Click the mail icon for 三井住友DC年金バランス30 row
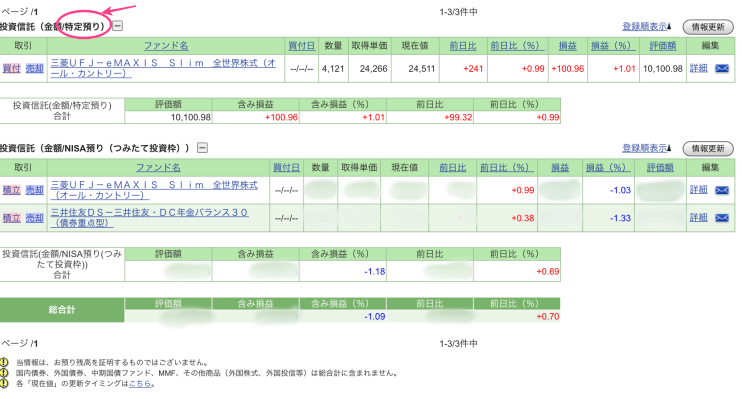This screenshot has width=742, height=399. point(722,218)
